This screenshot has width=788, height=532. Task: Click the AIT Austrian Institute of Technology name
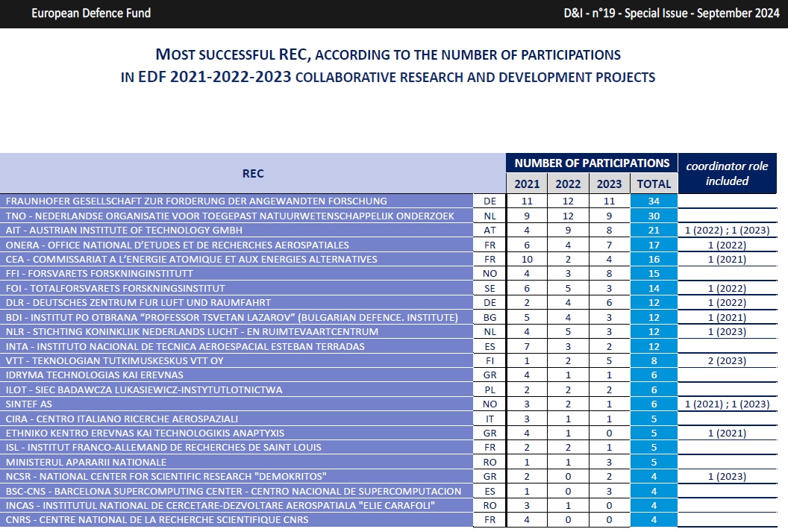[x=124, y=230]
